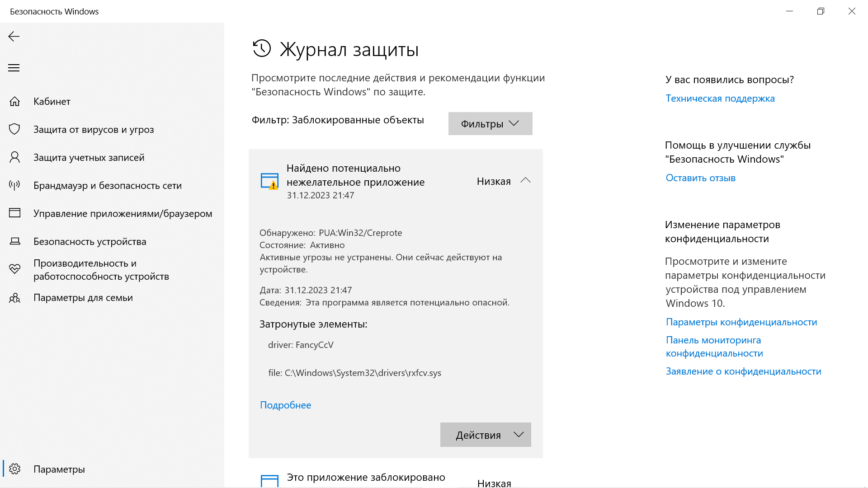The height and width of the screenshot is (488, 868).
Task: Click the Подробнее link
Action: pyautogui.click(x=285, y=405)
